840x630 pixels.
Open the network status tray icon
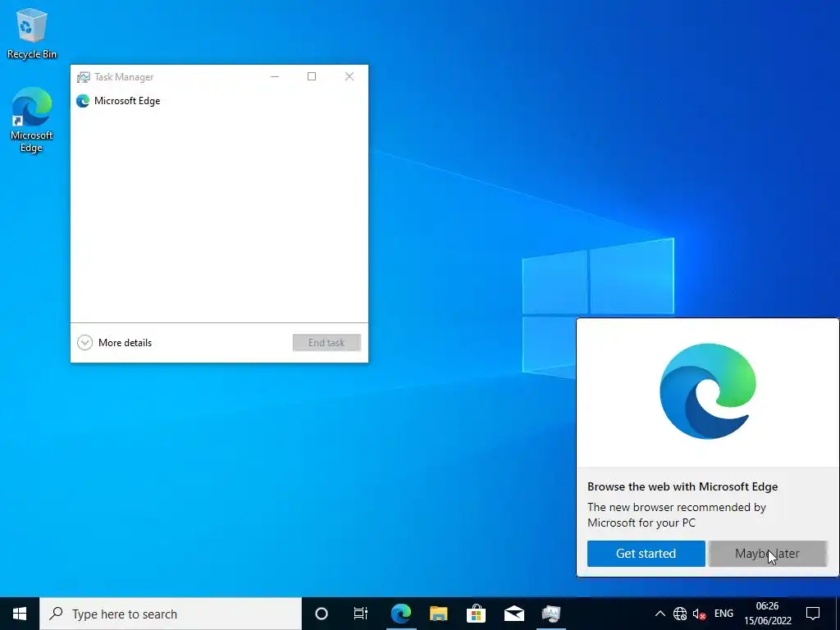pyautogui.click(x=680, y=614)
